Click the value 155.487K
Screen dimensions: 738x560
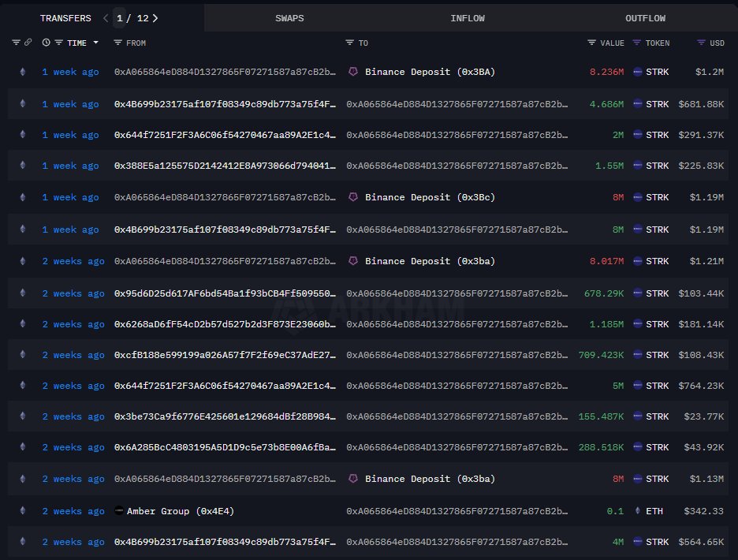[601, 416]
